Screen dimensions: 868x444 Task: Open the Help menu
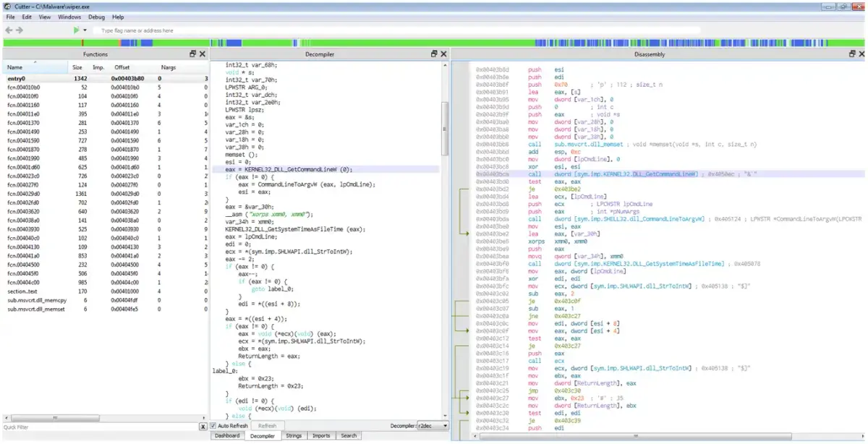118,17
